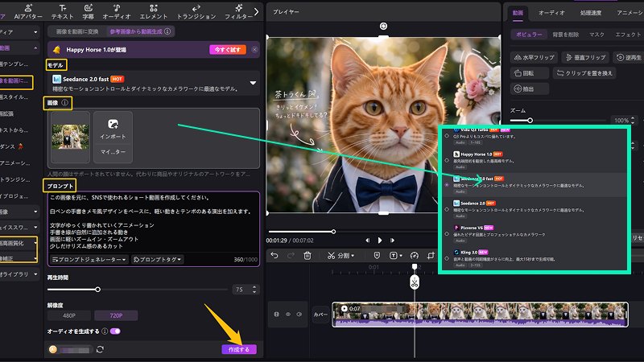Select 480P resolution
The width and height of the screenshot is (644, 362).
pos(69,315)
